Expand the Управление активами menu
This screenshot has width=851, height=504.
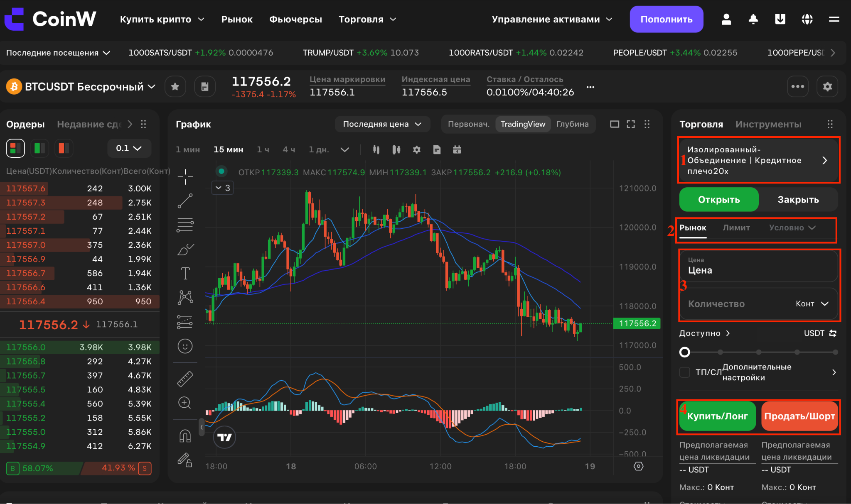[x=552, y=19]
